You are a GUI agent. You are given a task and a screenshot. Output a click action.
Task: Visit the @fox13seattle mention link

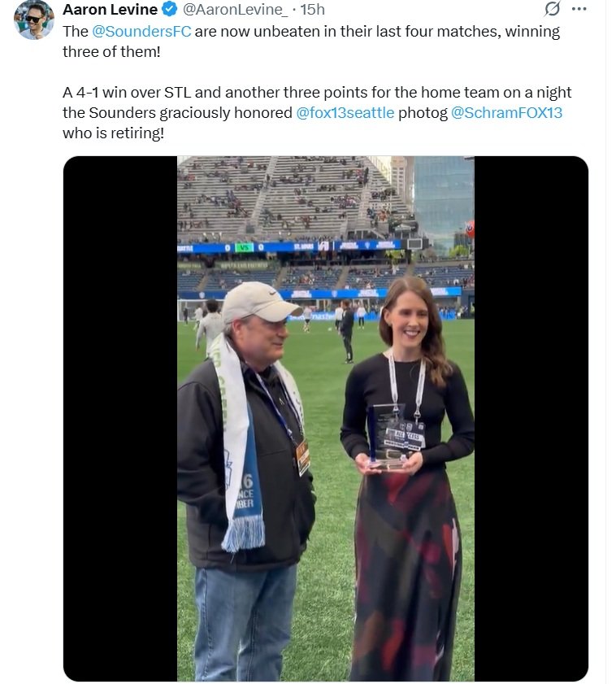345,112
